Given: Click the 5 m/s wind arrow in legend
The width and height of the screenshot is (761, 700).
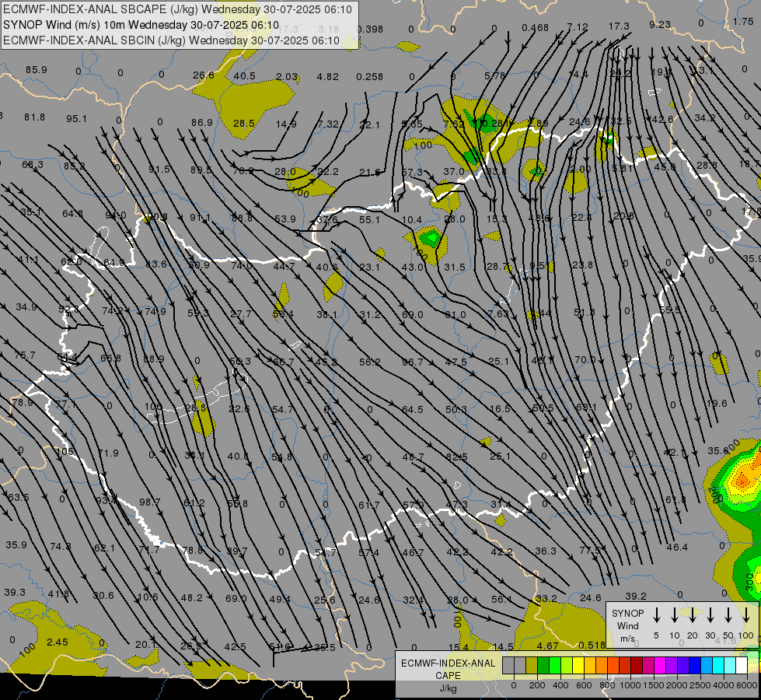Looking at the screenshot, I should pos(656,615).
